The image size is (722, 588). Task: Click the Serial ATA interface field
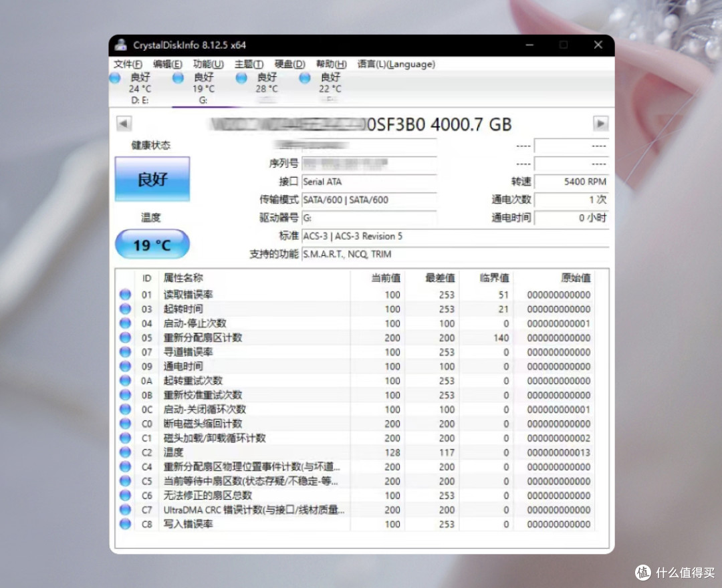click(369, 182)
